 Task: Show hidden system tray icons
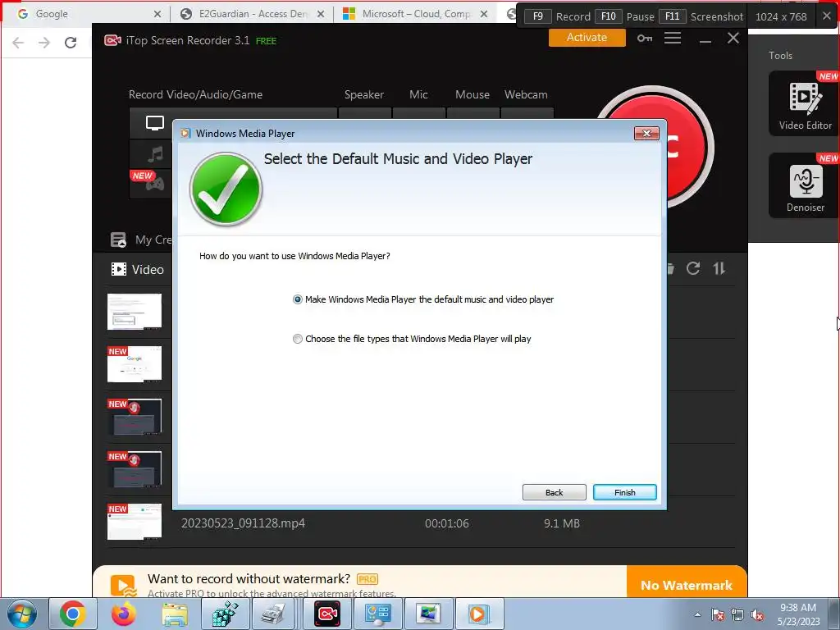click(x=697, y=614)
